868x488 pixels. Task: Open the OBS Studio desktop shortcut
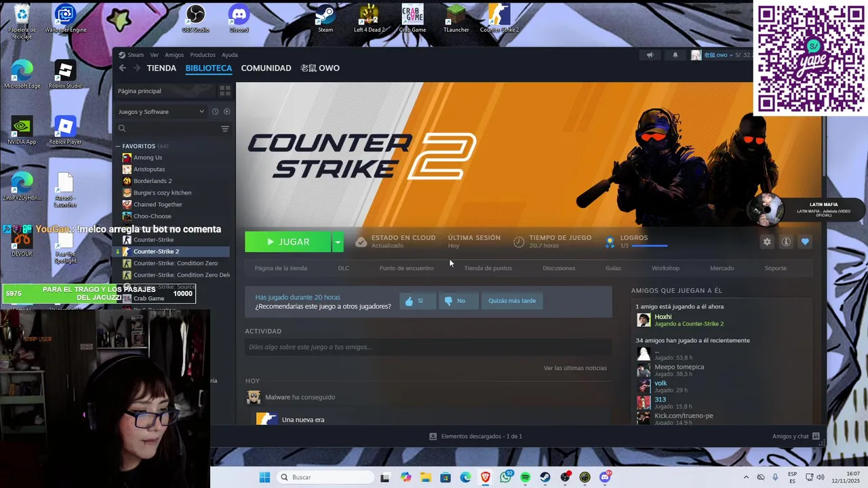[195, 18]
